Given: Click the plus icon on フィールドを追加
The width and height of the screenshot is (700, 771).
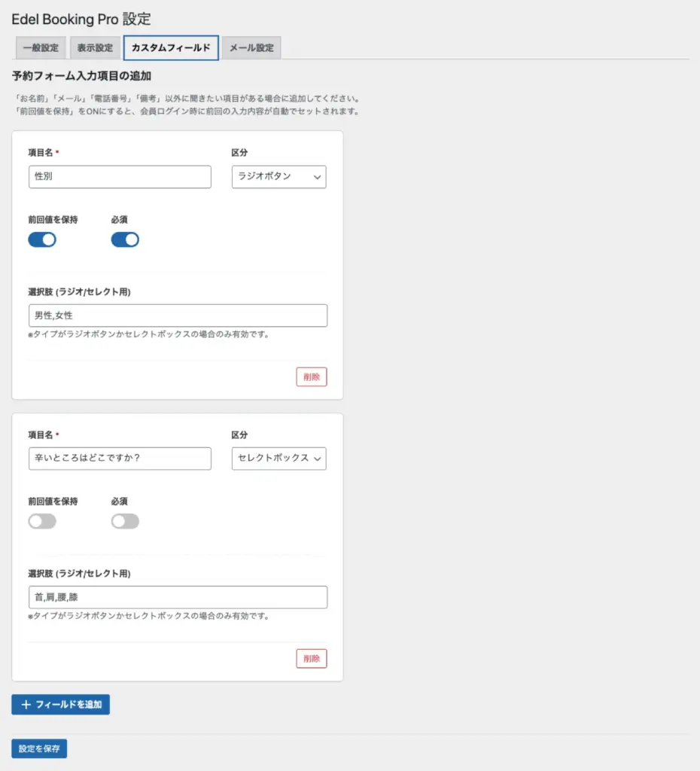Looking at the screenshot, I should pos(26,705).
